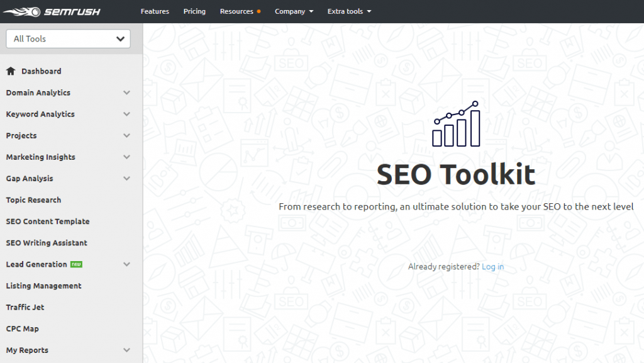Click the Dashboard home icon
This screenshot has height=363, width=644.
(11, 71)
